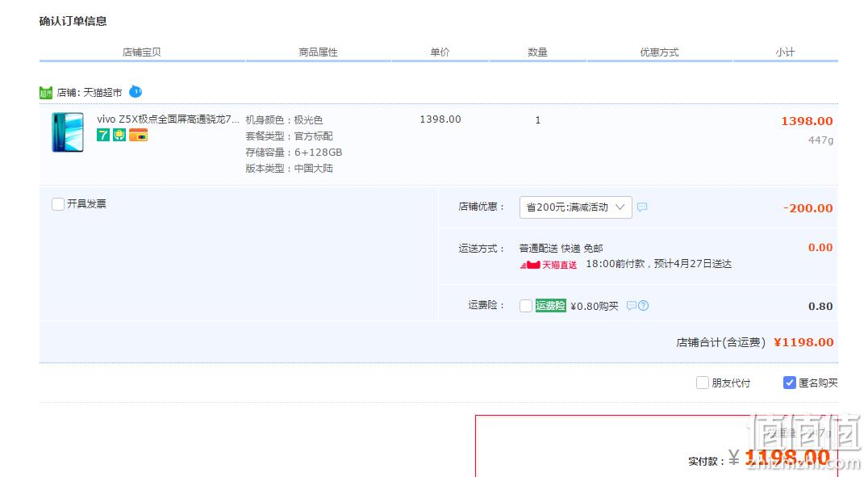Click the red 1398.00 subtotal amount
Image resolution: width=868 pixels, height=477 pixels.
[x=807, y=121]
